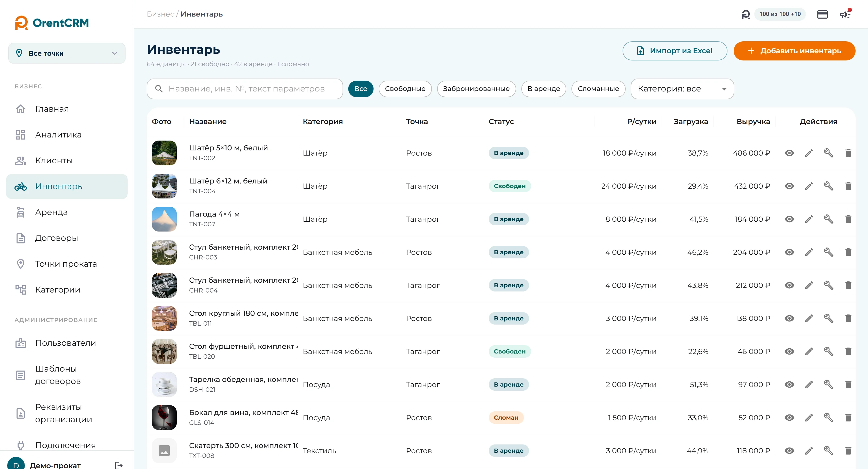The image size is (868, 469).
Task: Click Бизнес breadcrumb link
Action: tap(160, 14)
